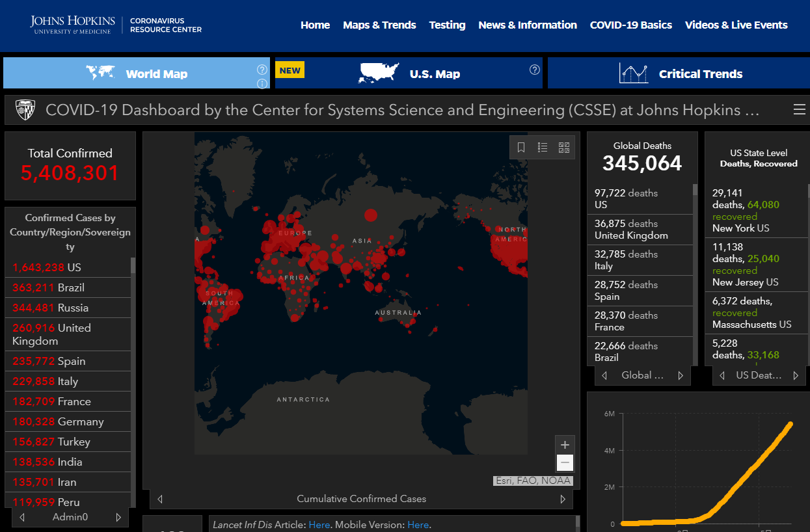
Task: Open the dashboard hamburger menu
Action: point(800,110)
